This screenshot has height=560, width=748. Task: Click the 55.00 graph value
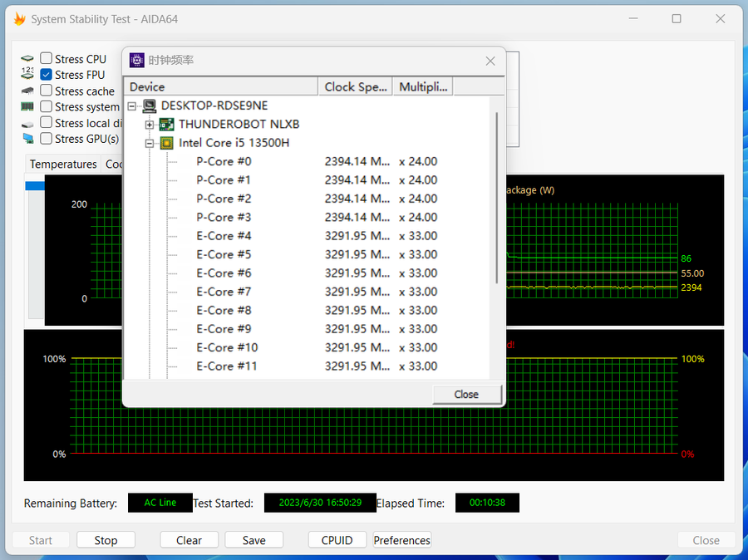pyautogui.click(x=692, y=273)
